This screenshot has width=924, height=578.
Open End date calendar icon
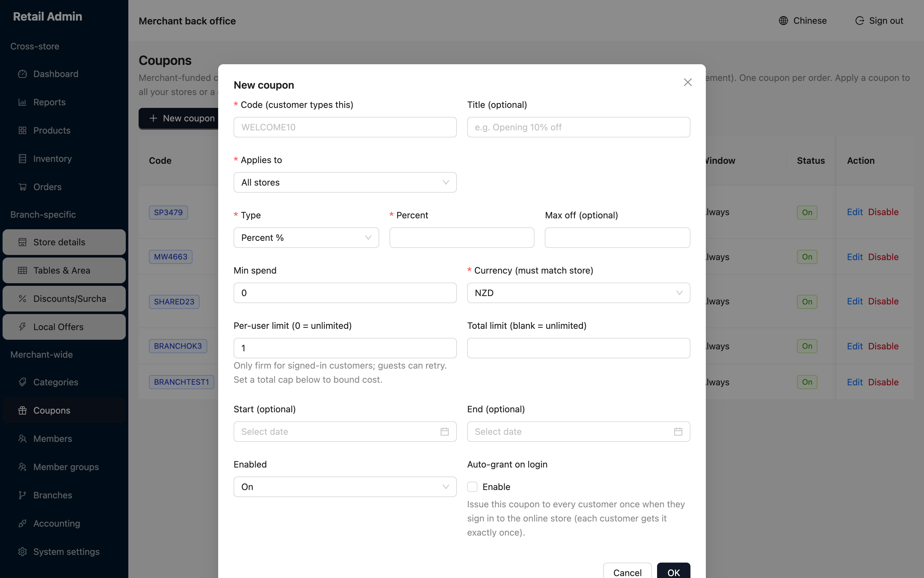click(678, 432)
